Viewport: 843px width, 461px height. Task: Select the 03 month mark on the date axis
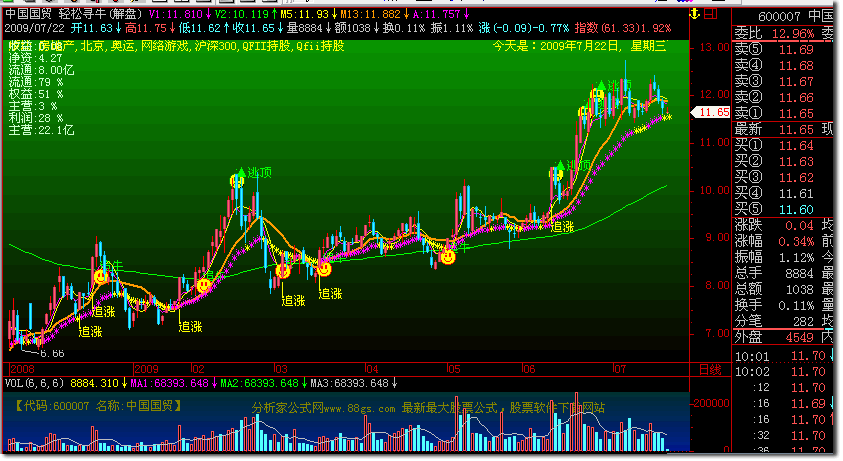(x=281, y=369)
